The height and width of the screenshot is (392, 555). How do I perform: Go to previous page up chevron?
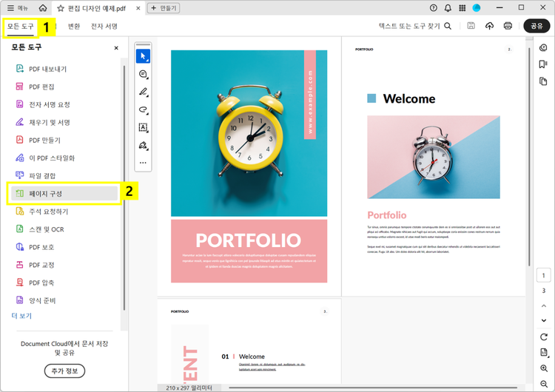pyautogui.click(x=544, y=305)
